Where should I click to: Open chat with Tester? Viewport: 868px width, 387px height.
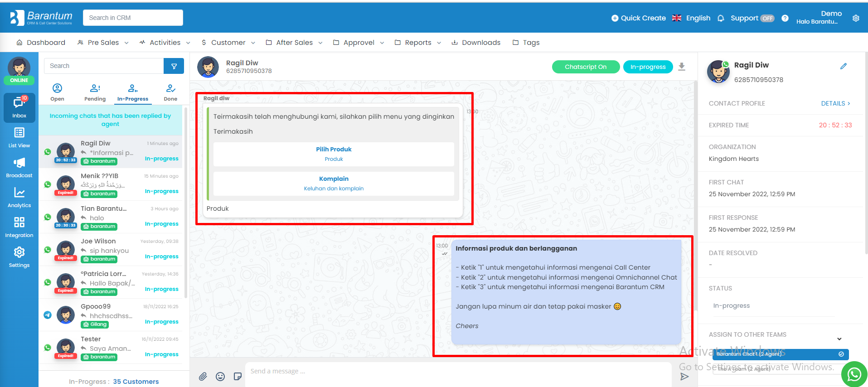click(111, 348)
